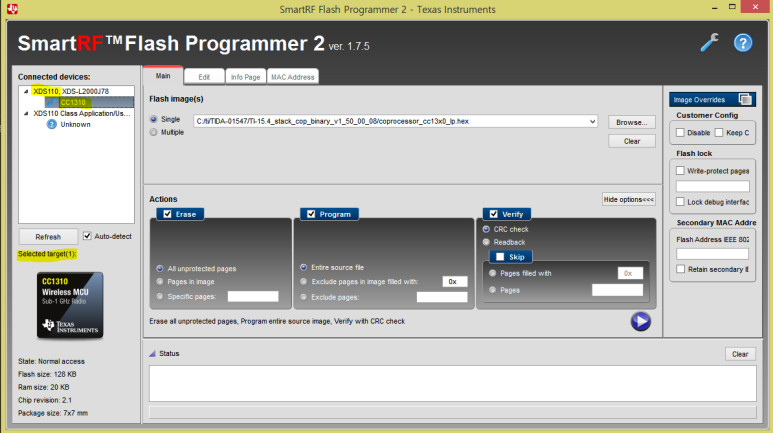Enable the Skip checkbox under Verify
The width and height of the screenshot is (773, 433).
click(500, 257)
